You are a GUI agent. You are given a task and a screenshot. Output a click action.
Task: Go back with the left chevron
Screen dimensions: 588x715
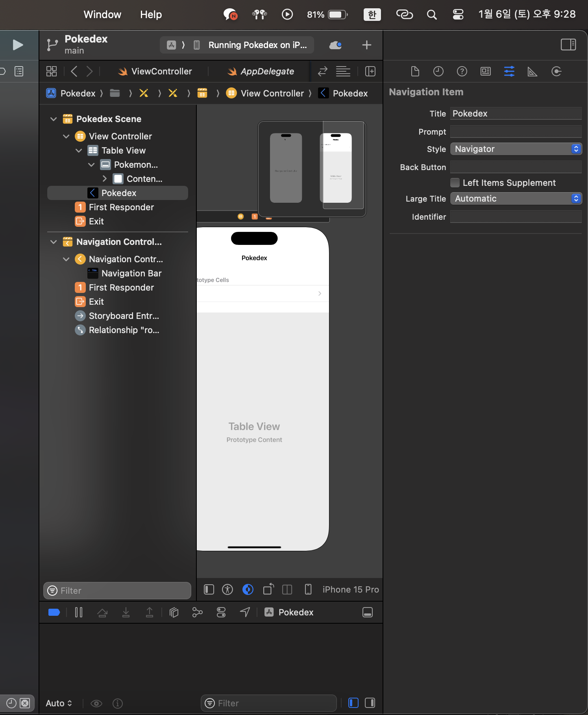click(x=74, y=71)
